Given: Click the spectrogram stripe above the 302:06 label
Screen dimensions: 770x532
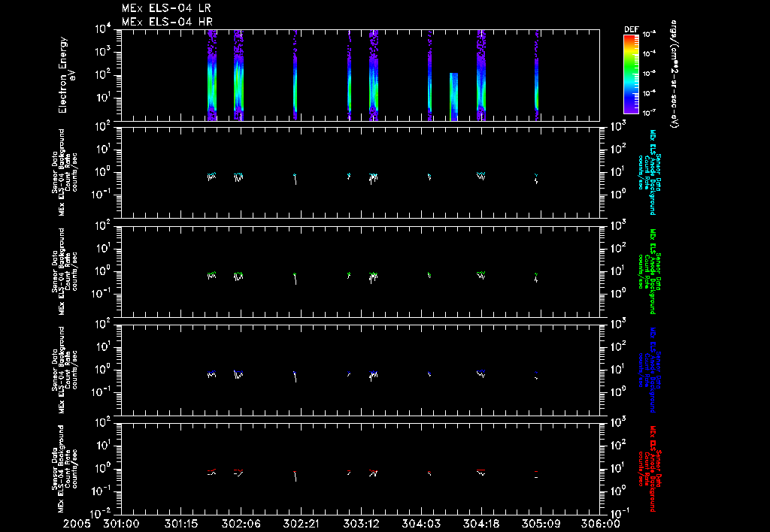Looking at the screenshot, I should [238, 75].
